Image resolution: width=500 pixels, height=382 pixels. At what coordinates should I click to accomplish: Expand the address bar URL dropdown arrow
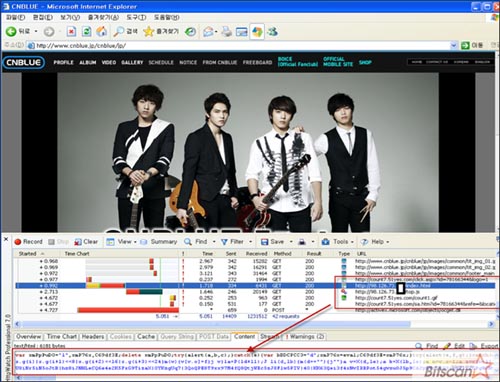point(454,45)
